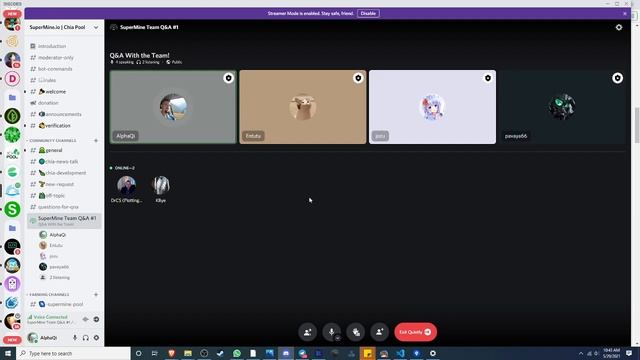Disable Streamer Mode from the banner
The image size is (640, 360).
[x=368, y=13]
